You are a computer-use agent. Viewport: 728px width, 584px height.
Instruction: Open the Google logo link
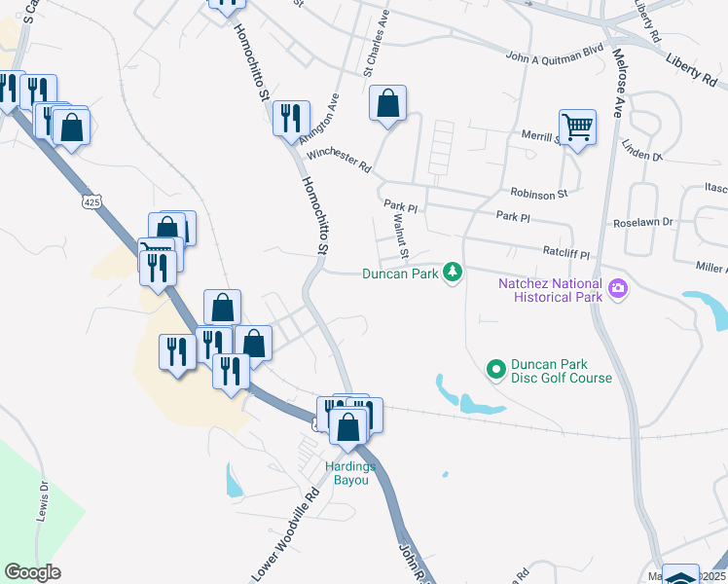point(32,572)
